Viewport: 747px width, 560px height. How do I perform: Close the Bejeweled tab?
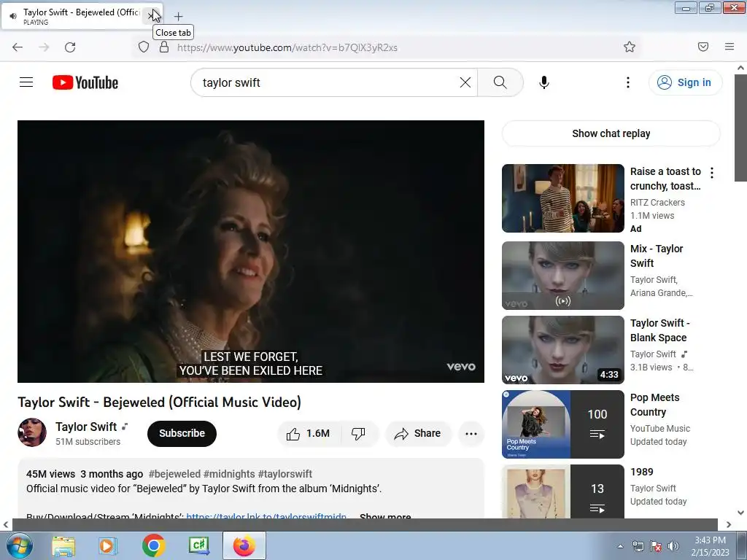[151, 16]
